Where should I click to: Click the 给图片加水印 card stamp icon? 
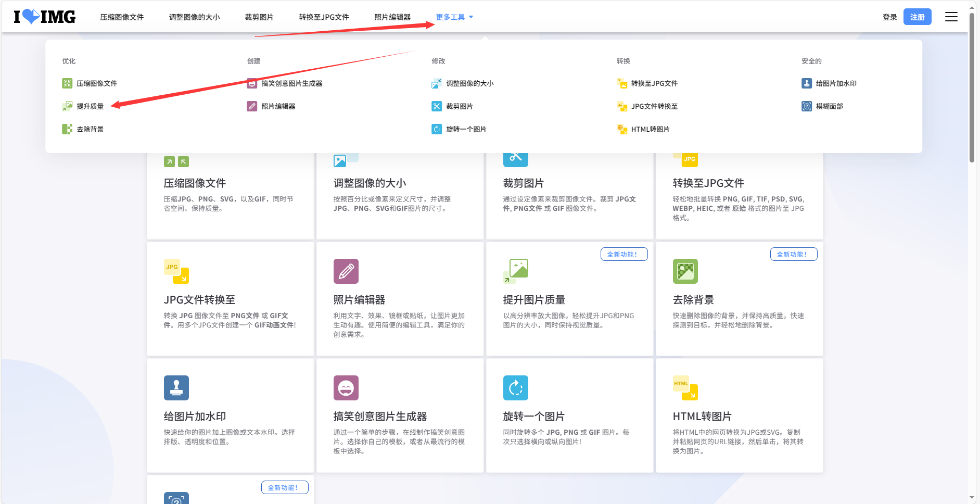(176, 388)
